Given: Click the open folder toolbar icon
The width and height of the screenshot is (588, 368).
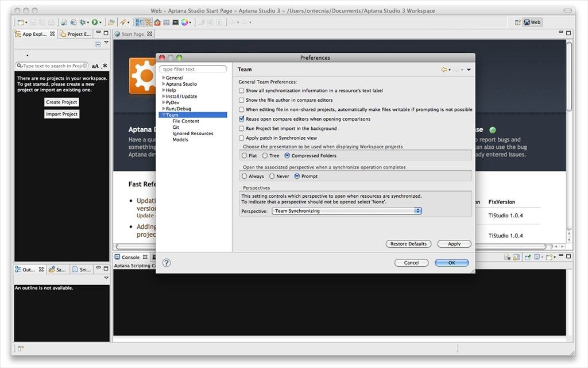Looking at the screenshot, I should point(111,22).
